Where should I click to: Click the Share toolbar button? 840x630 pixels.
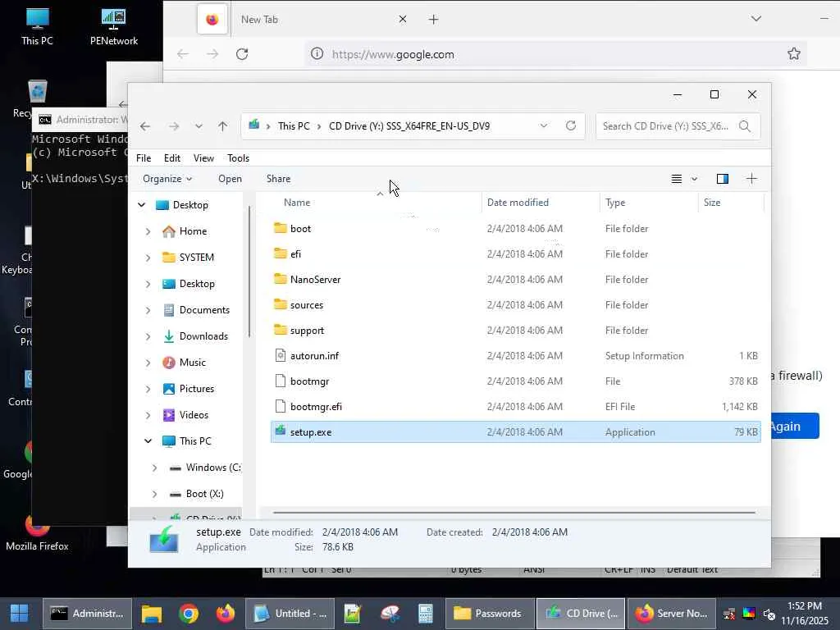click(x=279, y=179)
